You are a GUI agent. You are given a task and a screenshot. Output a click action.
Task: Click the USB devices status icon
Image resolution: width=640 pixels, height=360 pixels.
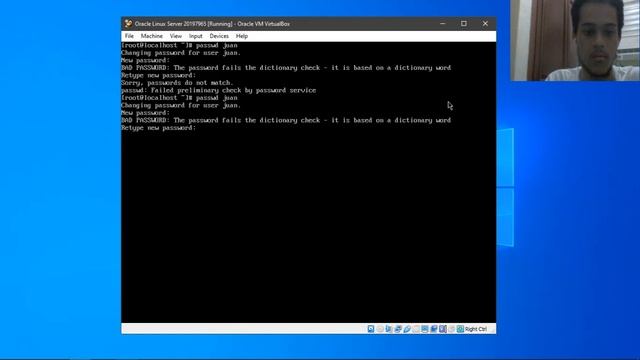407,329
